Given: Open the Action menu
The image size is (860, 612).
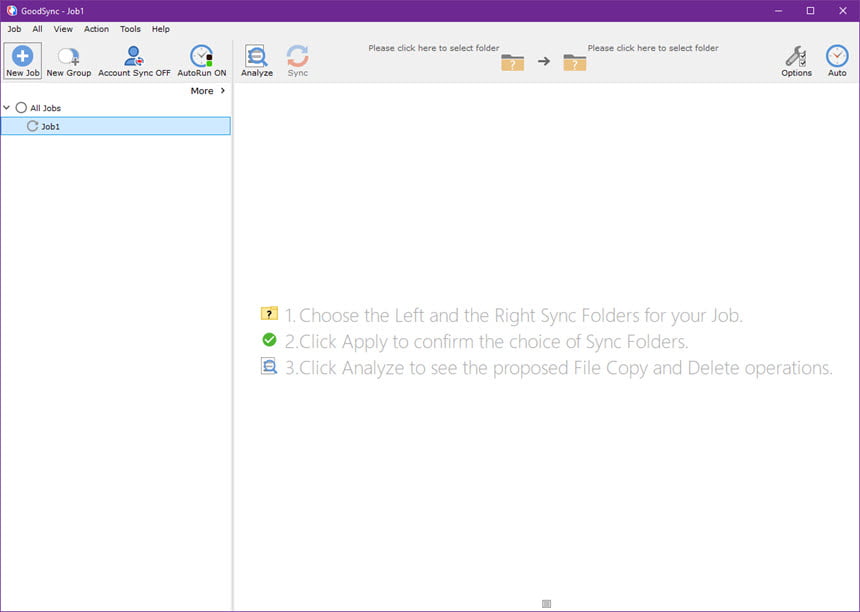Looking at the screenshot, I should (97, 29).
